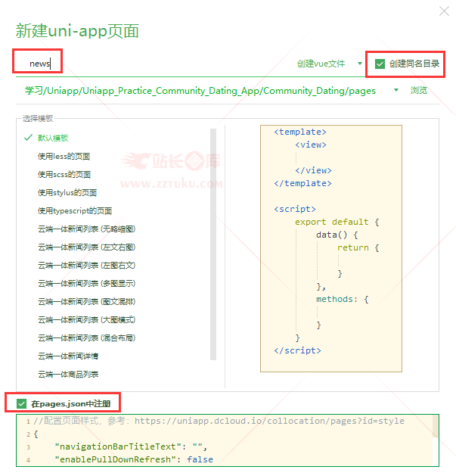456x476 pixels.
Task: Click the template list vertical scrollbar
Action: coord(213,242)
